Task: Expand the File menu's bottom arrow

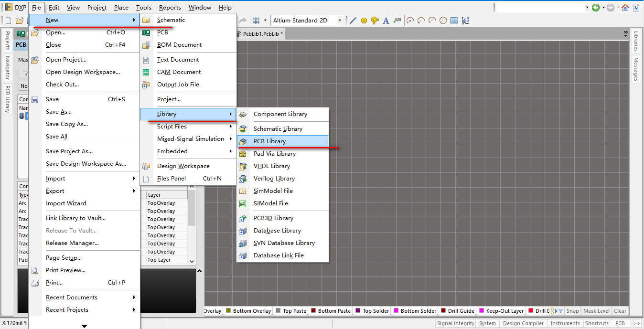Action: coord(84,326)
